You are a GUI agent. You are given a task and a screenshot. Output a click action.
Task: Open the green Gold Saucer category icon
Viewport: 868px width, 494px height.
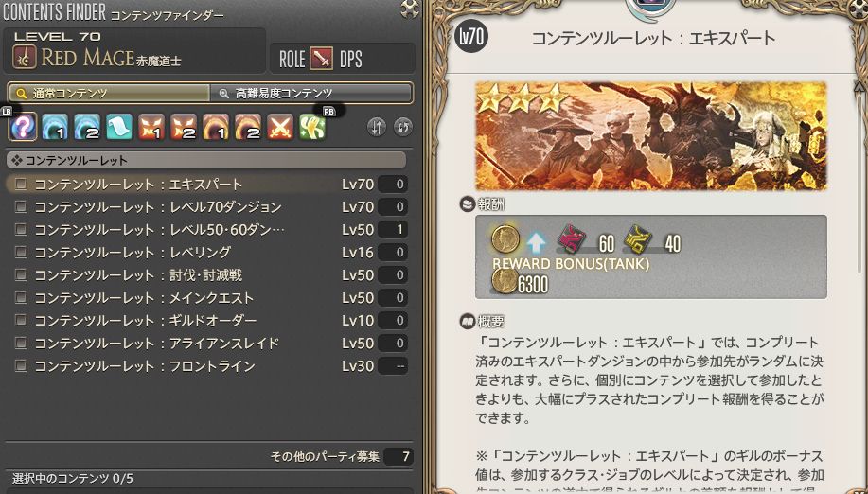312,127
